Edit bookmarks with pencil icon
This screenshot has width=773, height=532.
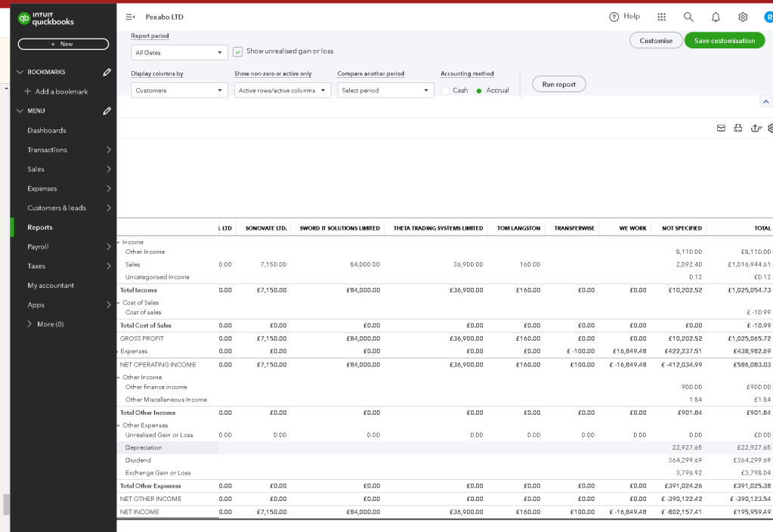107,72
